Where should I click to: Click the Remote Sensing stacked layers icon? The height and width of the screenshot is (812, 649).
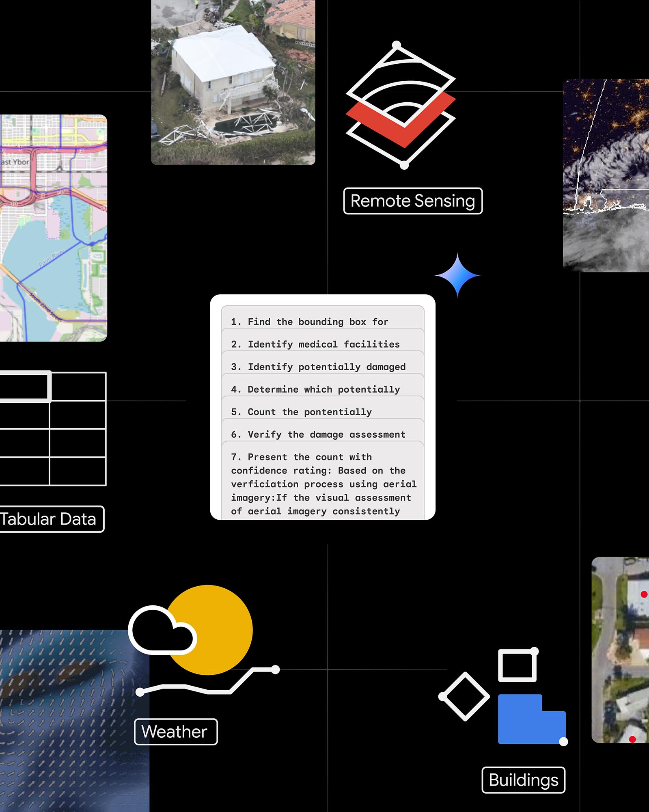click(401, 106)
